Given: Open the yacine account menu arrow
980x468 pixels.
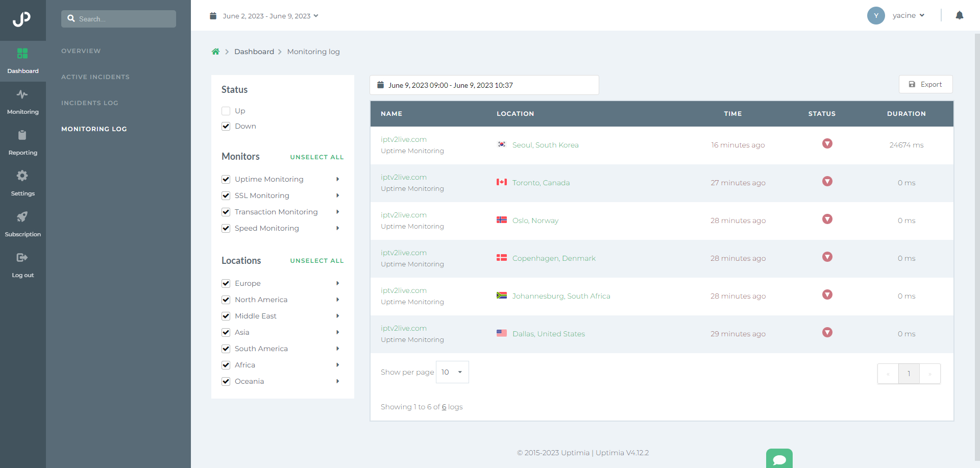Looking at the screenshot, I should (x=922, y=15).
